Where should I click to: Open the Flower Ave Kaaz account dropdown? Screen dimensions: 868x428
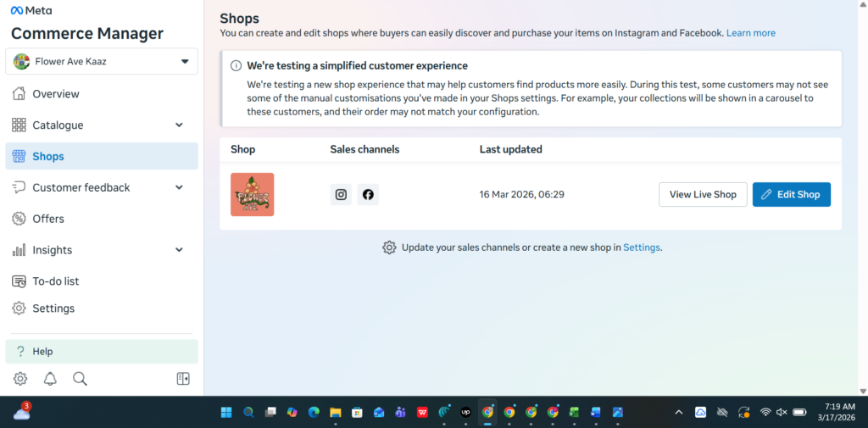102,62
